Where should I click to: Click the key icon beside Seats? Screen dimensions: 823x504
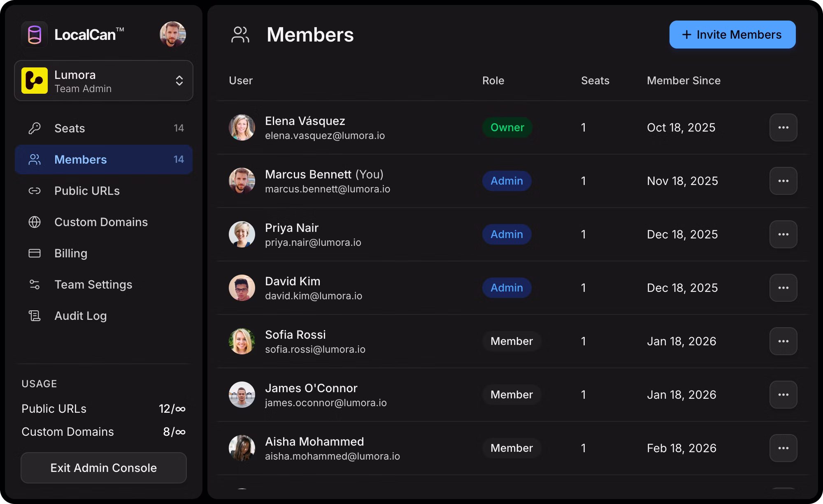pyautogui.click(x=35, y=128)
